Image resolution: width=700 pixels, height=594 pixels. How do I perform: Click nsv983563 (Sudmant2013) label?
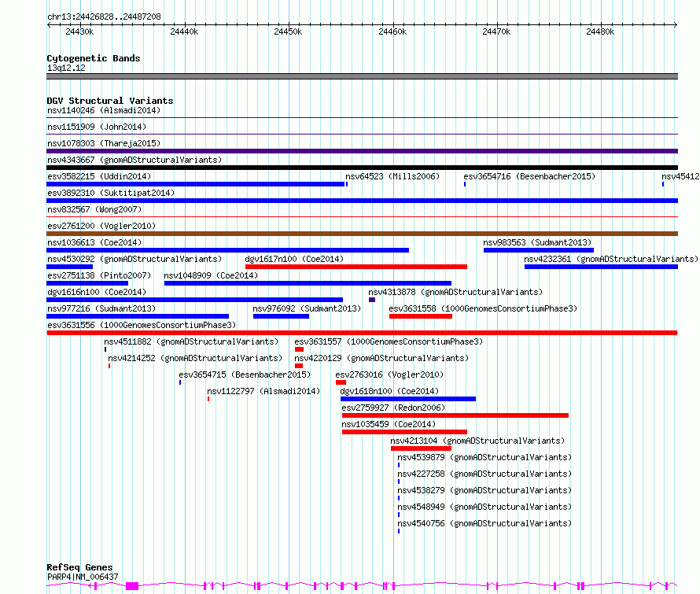pos(537,242)
